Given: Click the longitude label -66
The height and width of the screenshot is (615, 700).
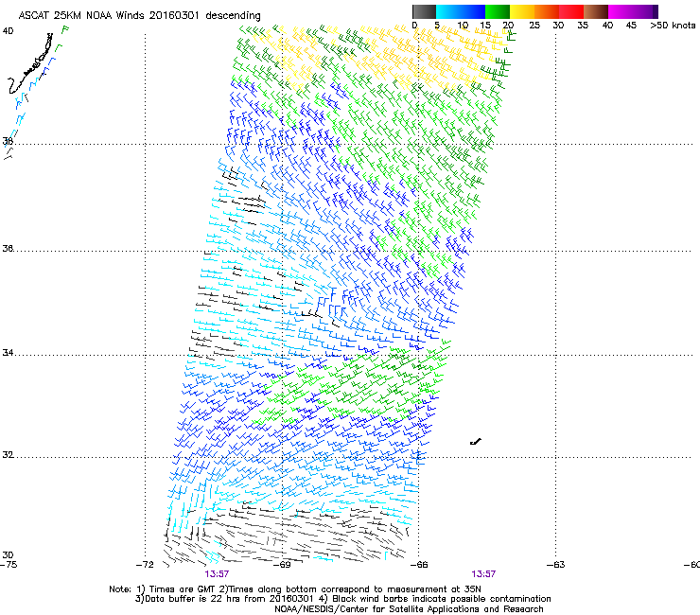Looking at the screenshot, I should 419,565.
